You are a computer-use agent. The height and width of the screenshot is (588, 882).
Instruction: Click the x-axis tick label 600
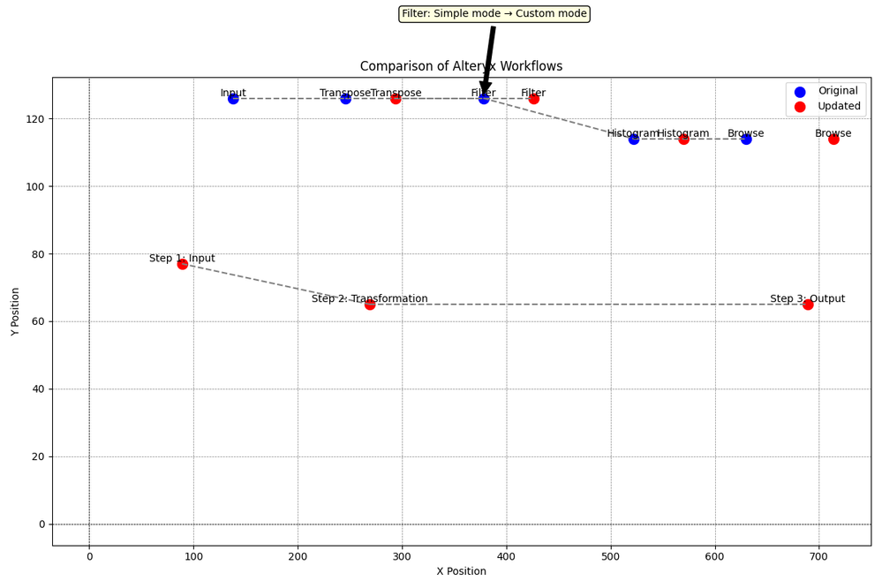[x=715, y=556]
